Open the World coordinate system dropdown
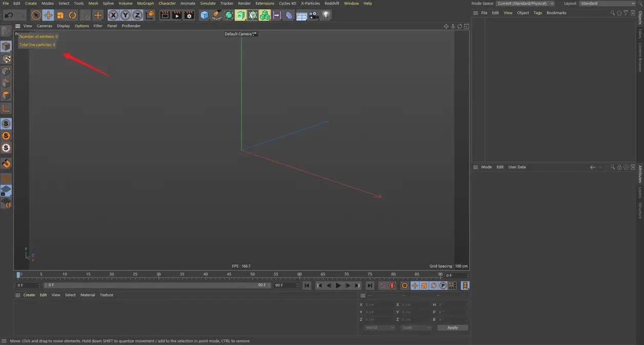The height and width of the screenshot is (345, 644). pyautogui.click(x=379, y=328)
